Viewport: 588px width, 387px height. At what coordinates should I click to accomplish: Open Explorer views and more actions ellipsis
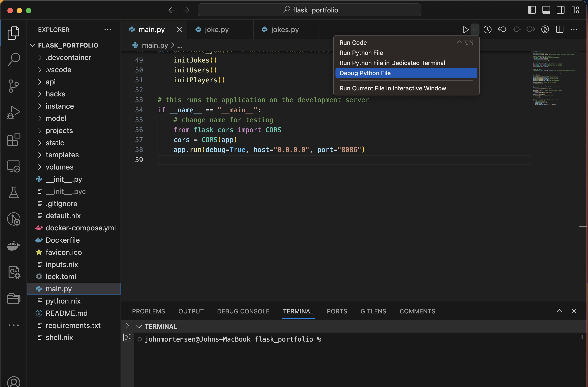coord(108,30)
